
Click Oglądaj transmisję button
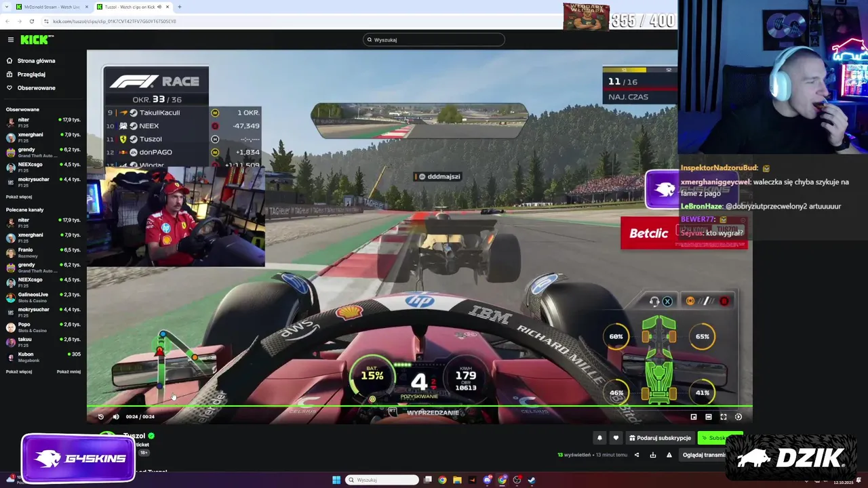(703, 455)
